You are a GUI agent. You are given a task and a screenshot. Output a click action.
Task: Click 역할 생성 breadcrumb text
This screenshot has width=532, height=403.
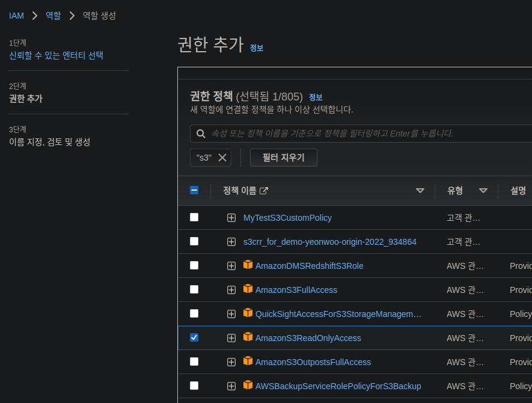[x=99, y=16]
